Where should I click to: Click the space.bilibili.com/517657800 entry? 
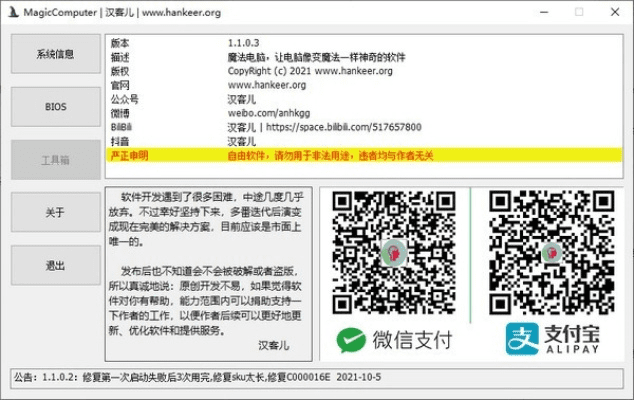364,127
